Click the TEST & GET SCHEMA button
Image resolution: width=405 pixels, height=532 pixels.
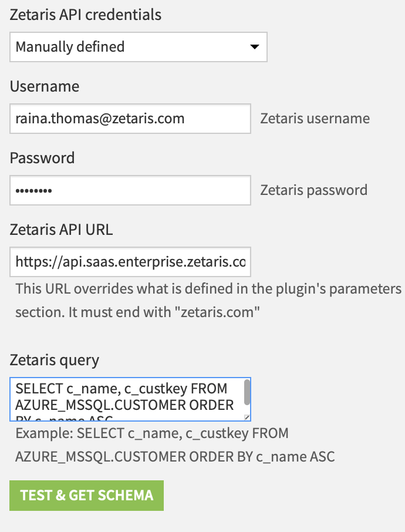click(x=86, y=495)
